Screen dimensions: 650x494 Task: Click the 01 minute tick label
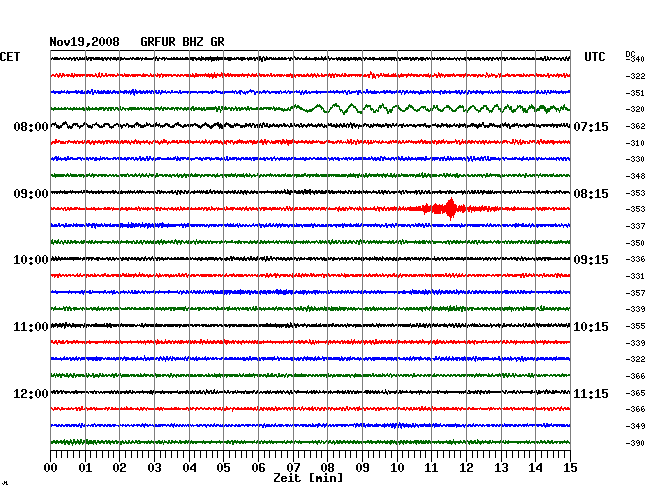(85, 468)
